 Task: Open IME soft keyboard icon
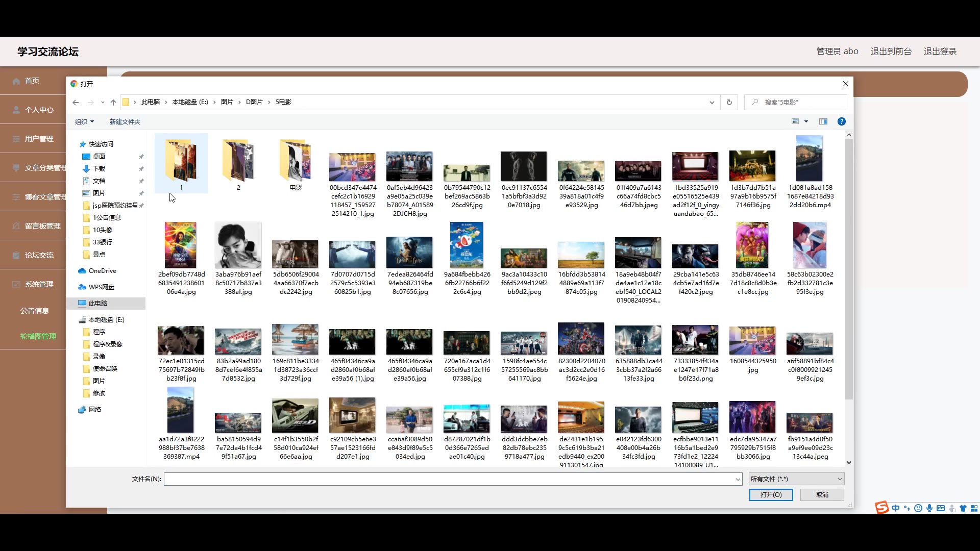(x=941, y=508)
